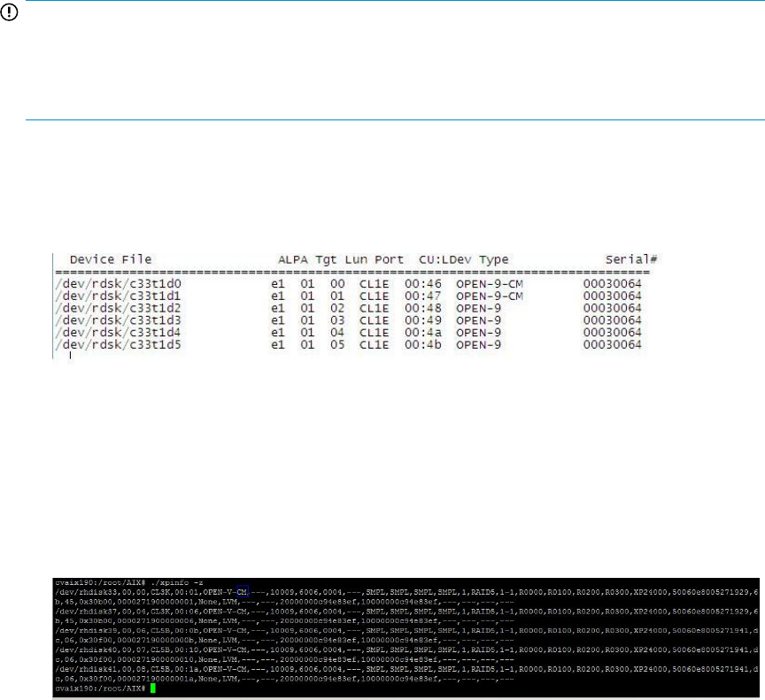The width and height of the screenshot is (765, 700).
Task: Select the /dev/rdsk/c33t1d3 device entry
Action: click(104, 319)
